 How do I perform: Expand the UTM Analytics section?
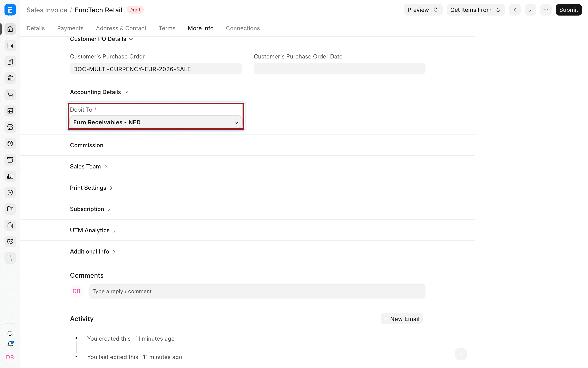point(93,230)
